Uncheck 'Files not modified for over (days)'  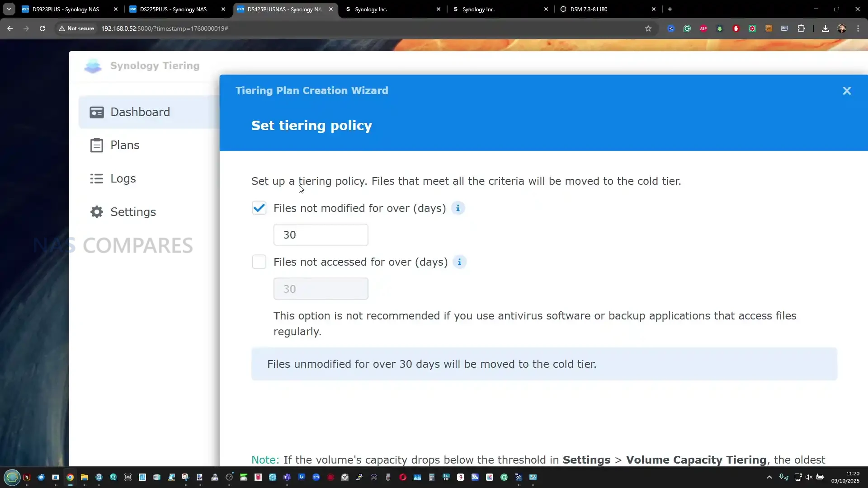[259, 208]
